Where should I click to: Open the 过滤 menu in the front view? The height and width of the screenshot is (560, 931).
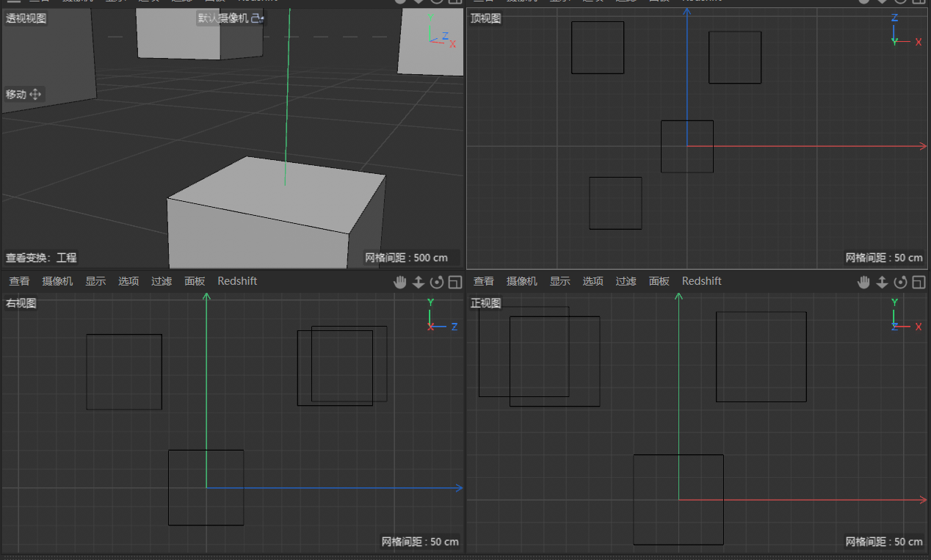coord(626,281)
